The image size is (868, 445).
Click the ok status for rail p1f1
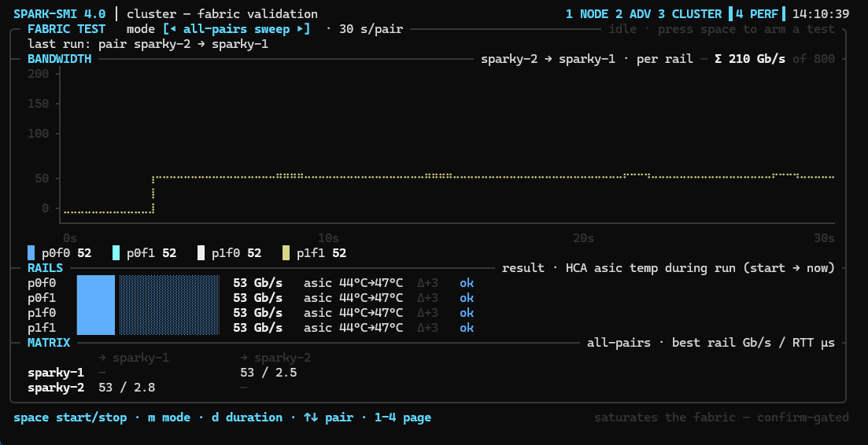pyautogui.click(x=467, y=328)
